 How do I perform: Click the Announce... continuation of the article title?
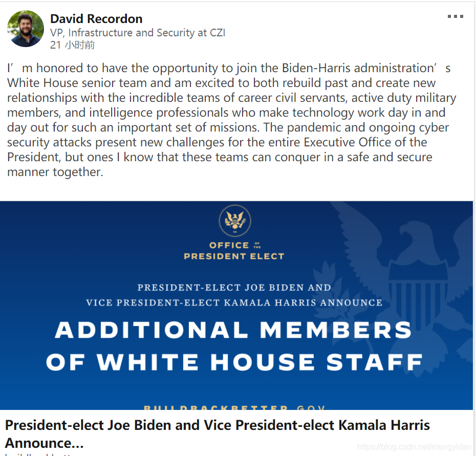pyautogui.click(x=45, y=443)
